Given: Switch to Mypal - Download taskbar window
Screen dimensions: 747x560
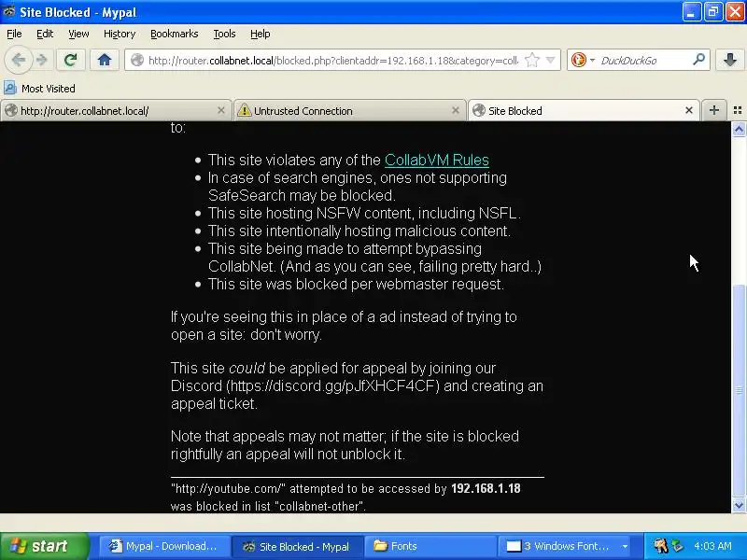Looking at the screenshot, I should point(164,546).
